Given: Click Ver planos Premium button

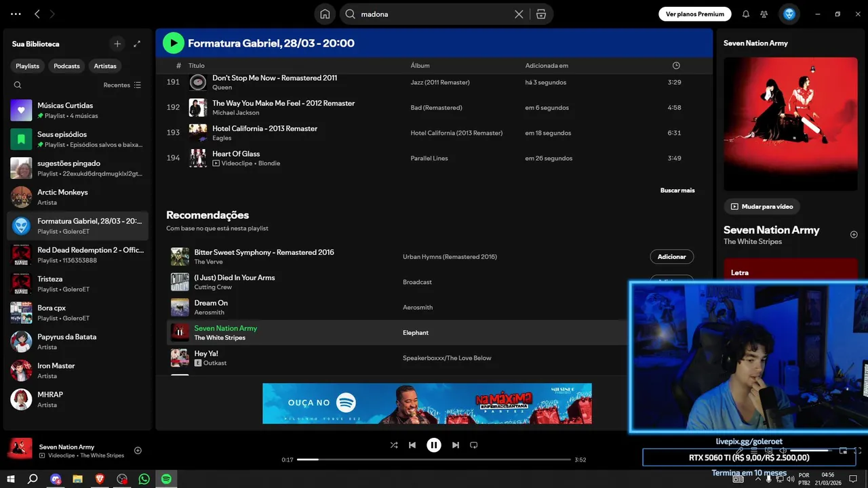Looking at the screenshot, I should coord(695,14).
